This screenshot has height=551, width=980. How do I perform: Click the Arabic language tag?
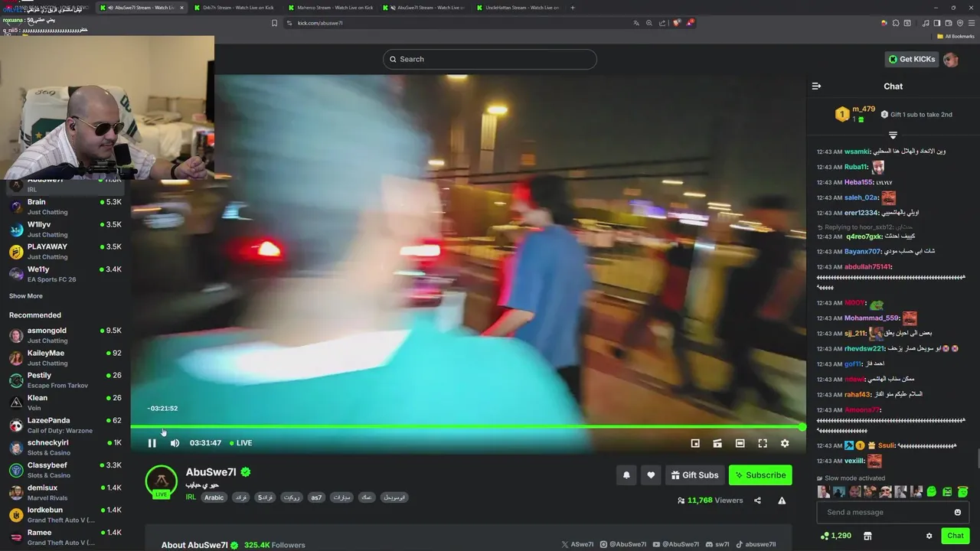(214, 497)
